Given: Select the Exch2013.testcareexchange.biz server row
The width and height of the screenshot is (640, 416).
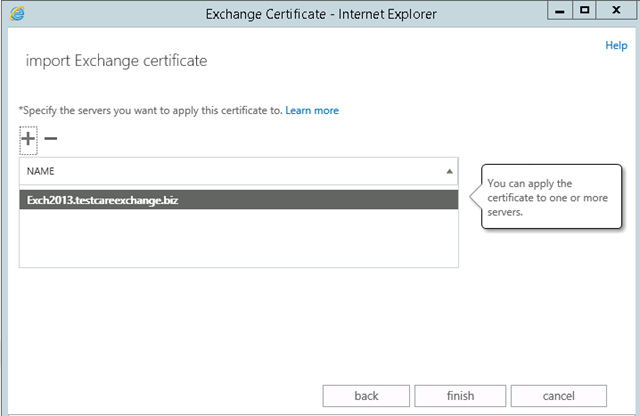Looking at the screenshot, I should (239, 200).
